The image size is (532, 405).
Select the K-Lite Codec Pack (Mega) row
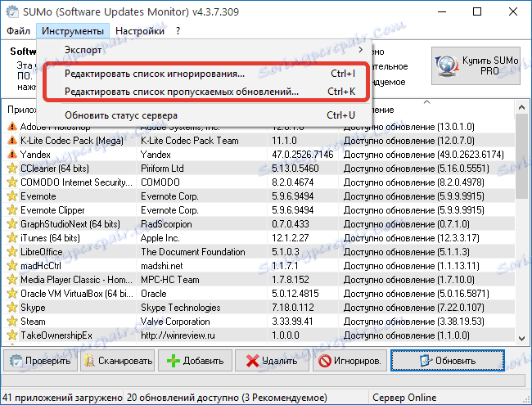point(259,141)
